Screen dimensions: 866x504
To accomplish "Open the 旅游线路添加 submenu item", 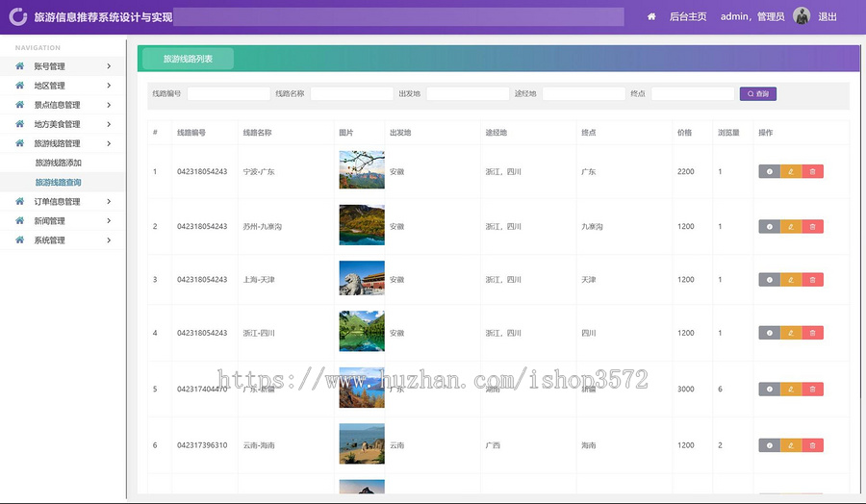I will [x=58, y=163].
